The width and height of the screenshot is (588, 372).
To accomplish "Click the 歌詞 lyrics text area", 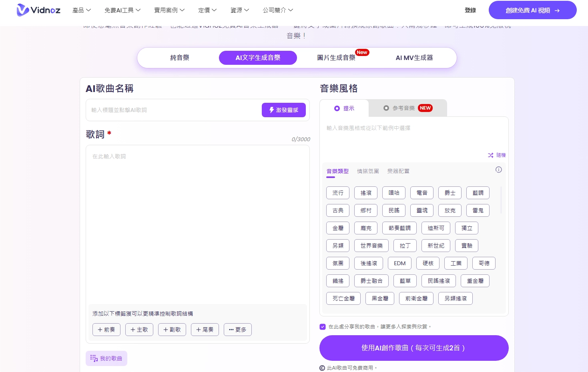I will point(197,224).
